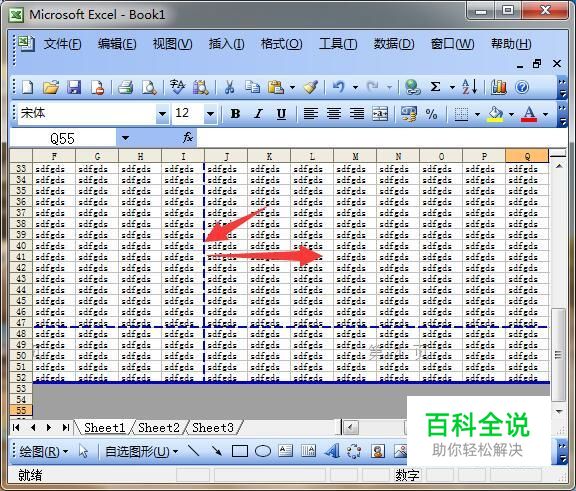This screenshot has height=491, width=576.
Task: Copy selection with the Copy icon
Action: (252, 87)
